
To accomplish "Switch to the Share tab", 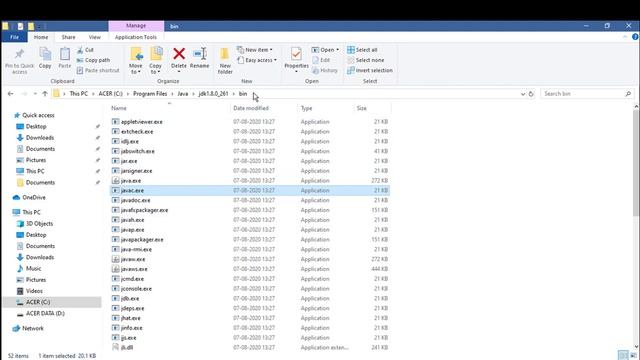I will (68, 37).
